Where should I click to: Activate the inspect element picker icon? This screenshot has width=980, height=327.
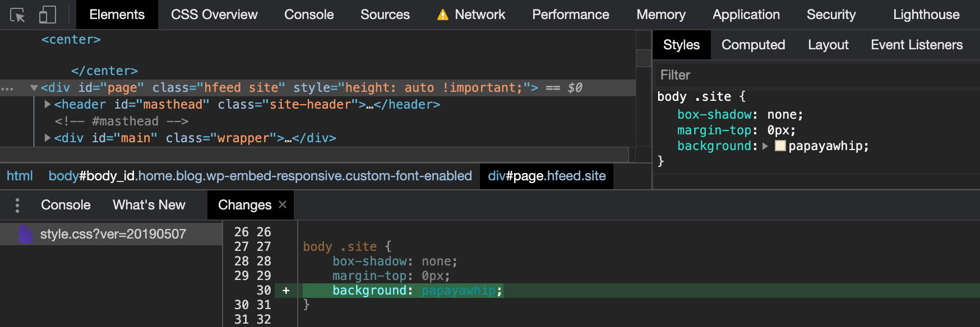tap(18, 15)
